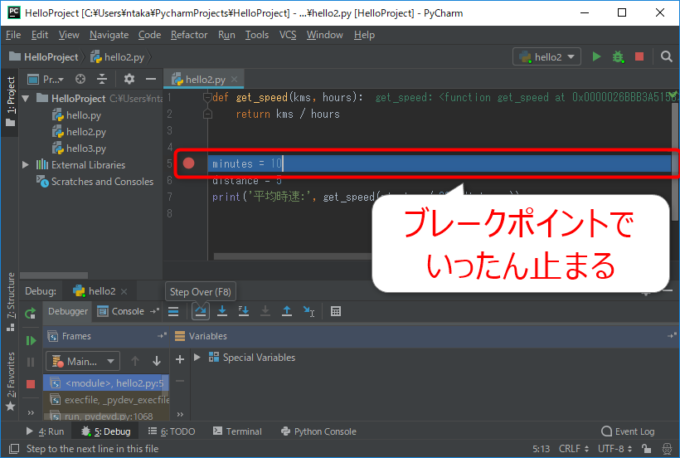Open MainThread dropdown in Frames

click(x=83, y=361)
